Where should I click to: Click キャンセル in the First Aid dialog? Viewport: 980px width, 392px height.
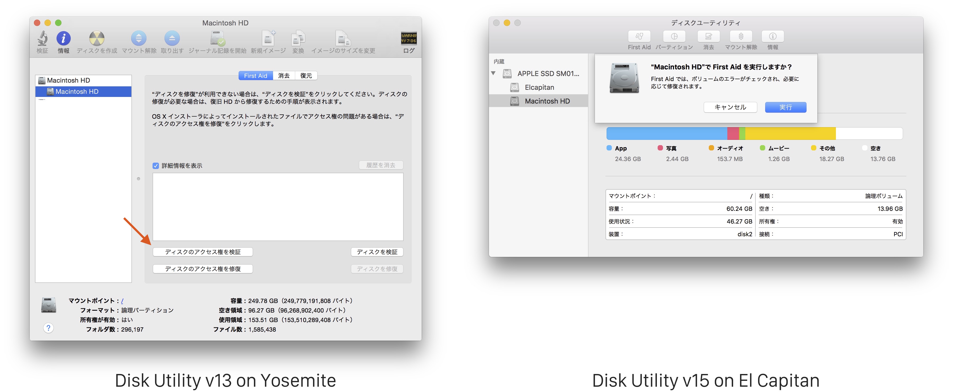click(730, 107)
